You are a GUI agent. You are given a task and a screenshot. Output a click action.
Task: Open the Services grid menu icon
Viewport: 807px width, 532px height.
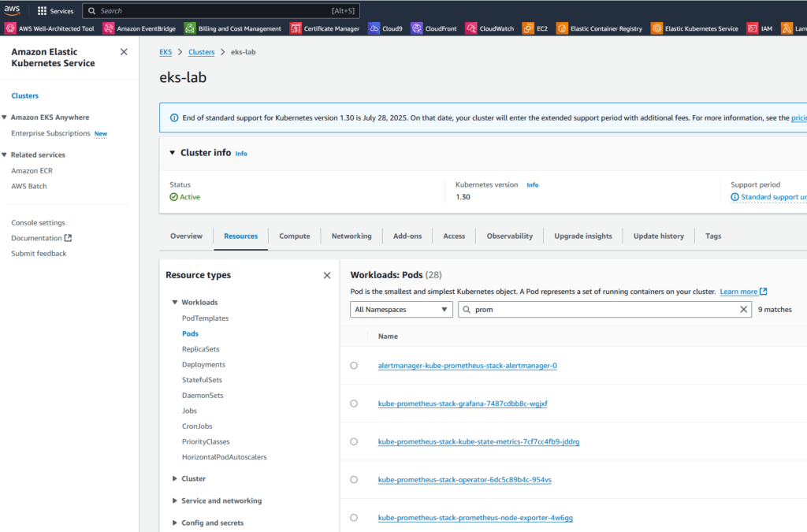[x=43, y=11]
